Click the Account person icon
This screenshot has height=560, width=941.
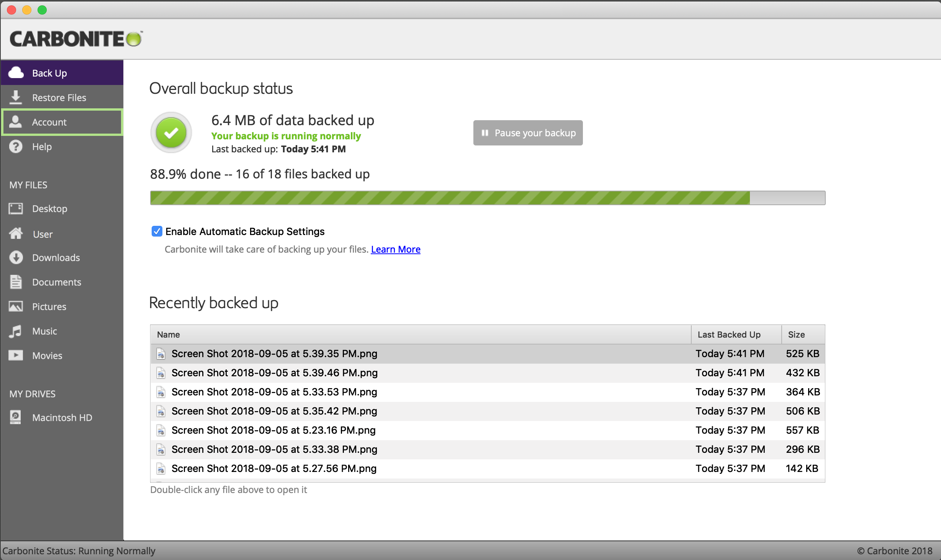tap(16, 122)
